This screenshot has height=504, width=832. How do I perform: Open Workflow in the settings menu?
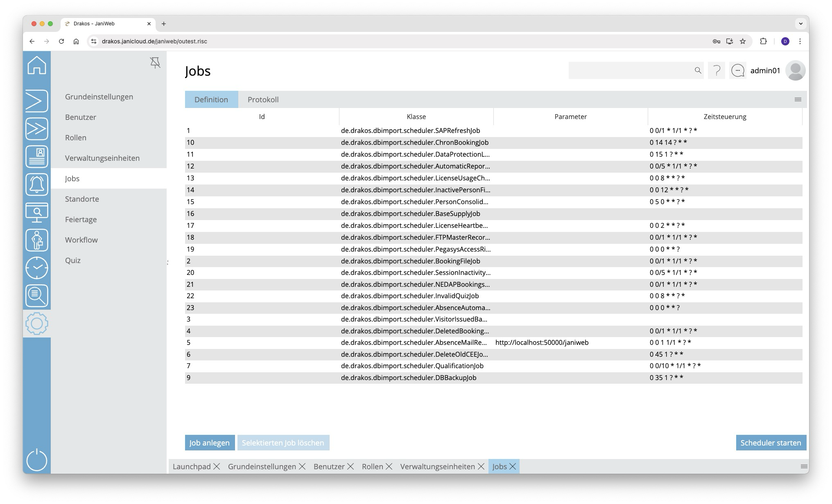81,240
